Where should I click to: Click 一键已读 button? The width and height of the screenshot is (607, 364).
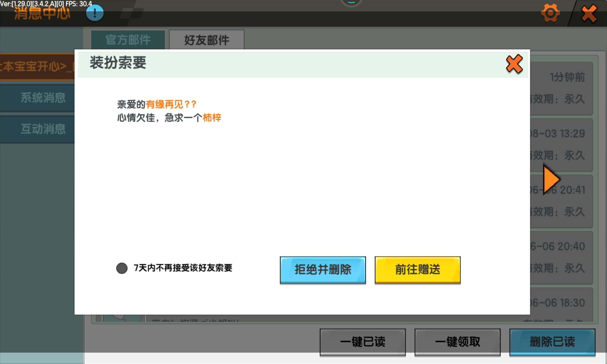[362, 342]
